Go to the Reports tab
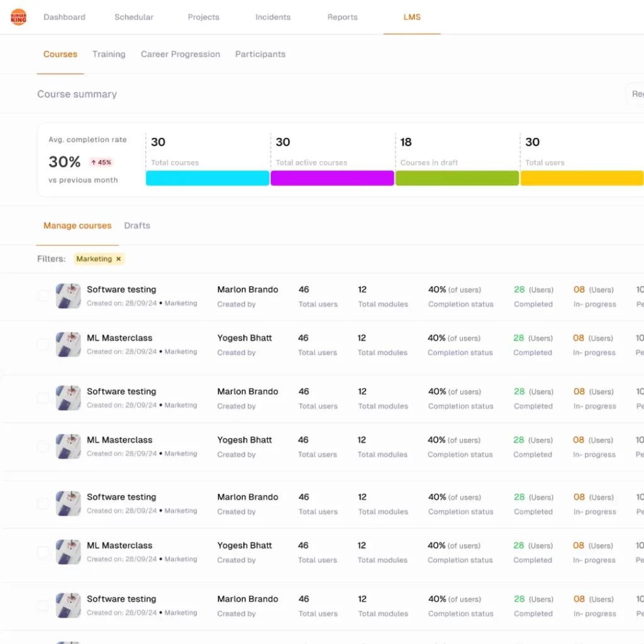Viewport: 644px width, 644px height. tap(342, 17)
